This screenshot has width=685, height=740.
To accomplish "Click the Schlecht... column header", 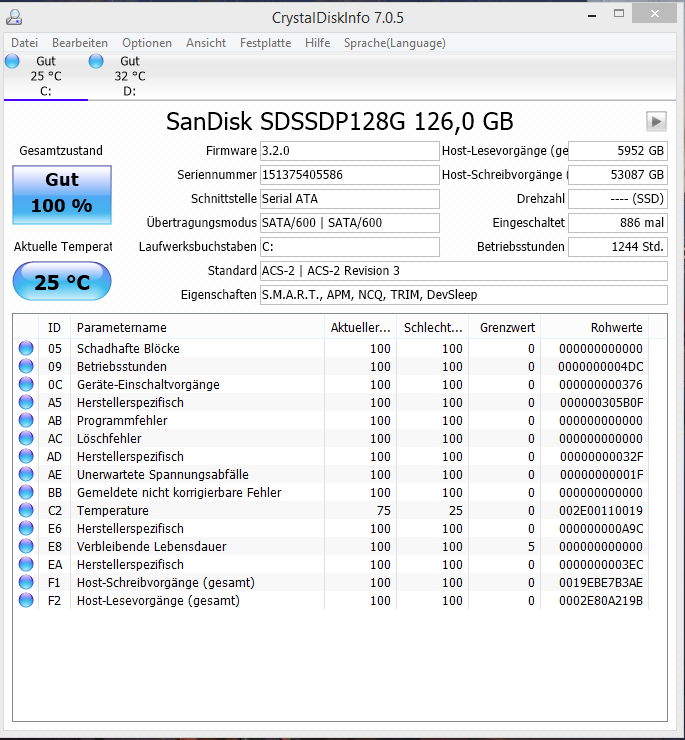I will (x=433, y=328).
